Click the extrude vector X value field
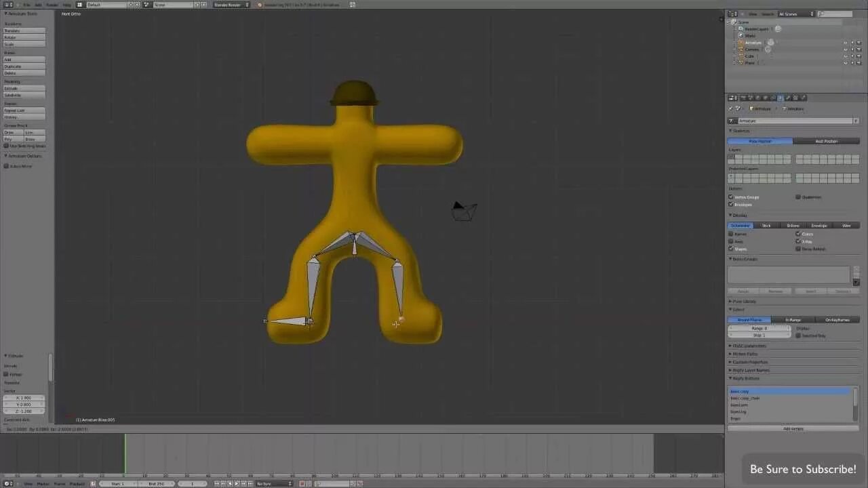The height and width of the screenshot is (488, 868). (x=24, y=398)
